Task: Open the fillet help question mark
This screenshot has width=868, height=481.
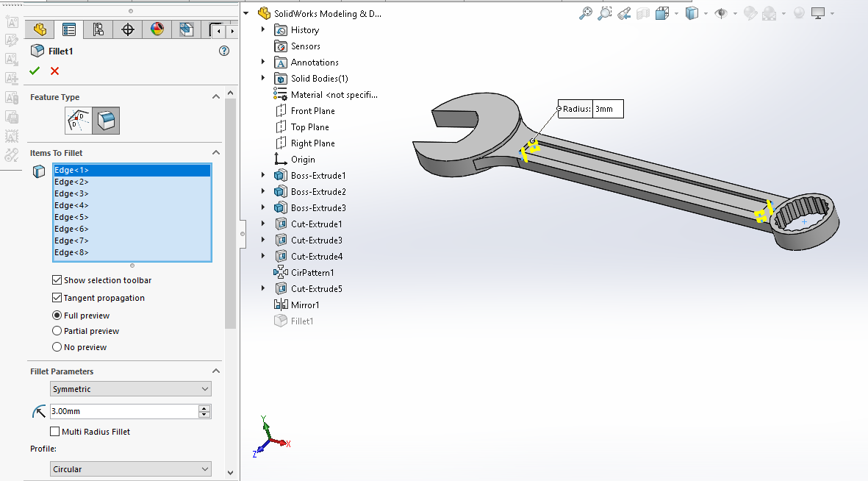Action: [x=224, y=51]
